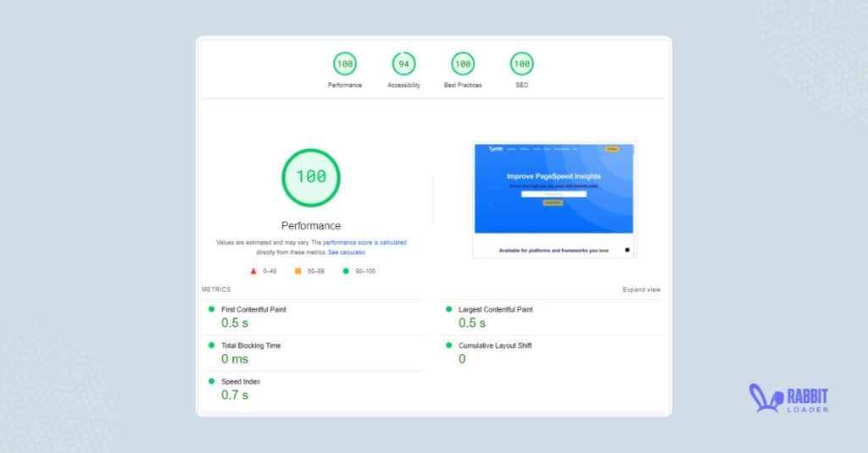
Task: Open the 'performance score is calculated' link
Action: tap(364, 242)
